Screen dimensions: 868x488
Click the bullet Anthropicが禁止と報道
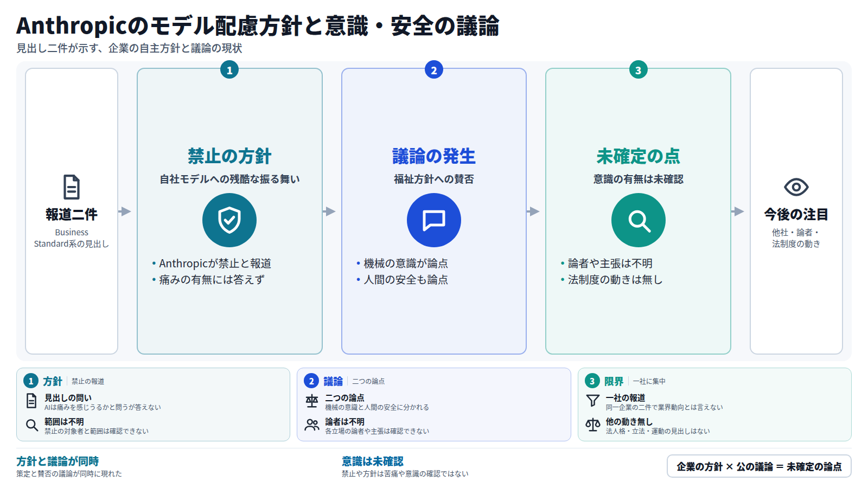point(215,264)
